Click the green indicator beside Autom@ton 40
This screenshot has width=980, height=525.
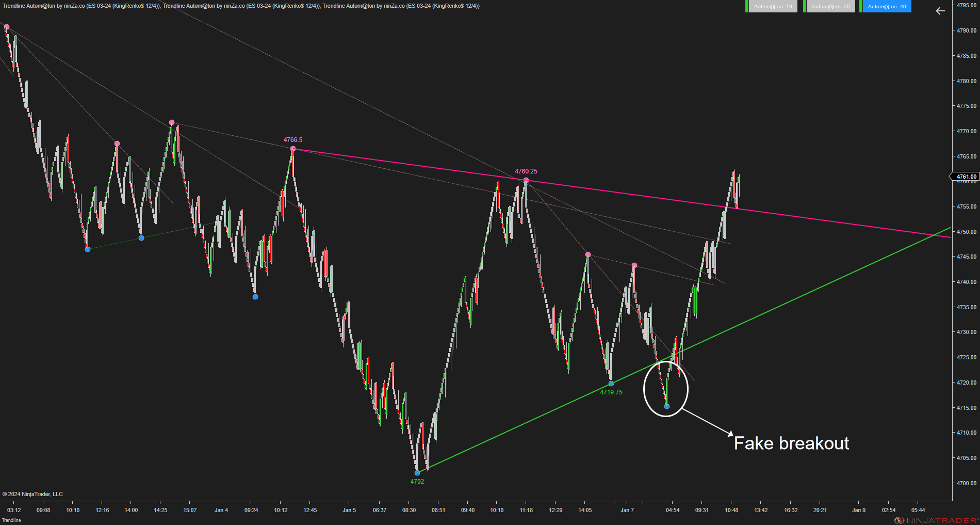[861, 6]
